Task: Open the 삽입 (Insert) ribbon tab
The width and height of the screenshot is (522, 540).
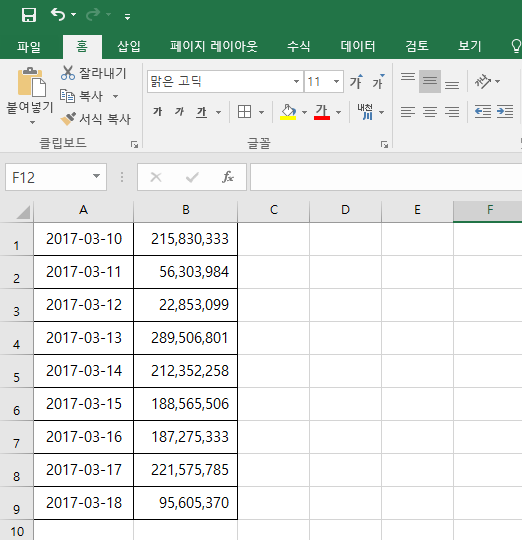Action: coord(129,46)
